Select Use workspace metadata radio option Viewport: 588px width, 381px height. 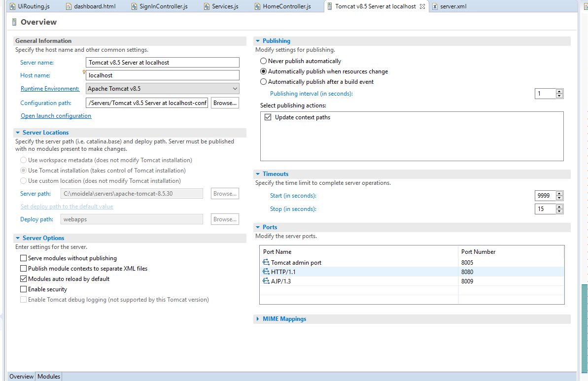23,160
